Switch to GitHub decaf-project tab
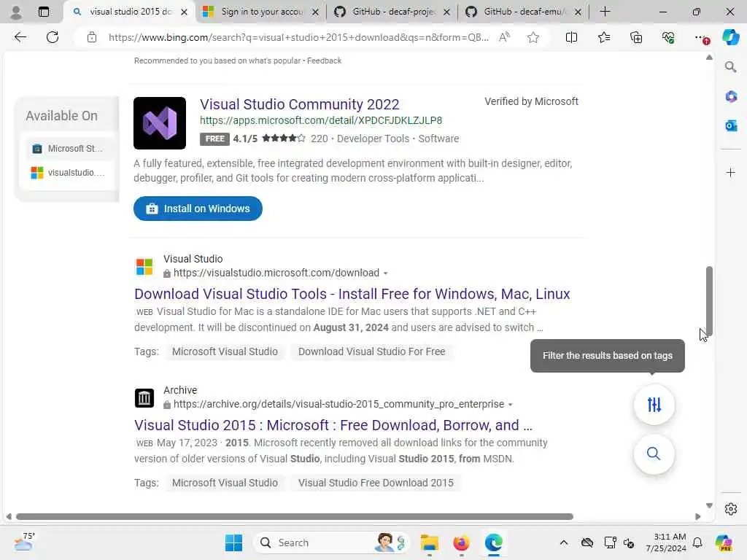This screenshot has height=560, width=747. coord(392,12)
